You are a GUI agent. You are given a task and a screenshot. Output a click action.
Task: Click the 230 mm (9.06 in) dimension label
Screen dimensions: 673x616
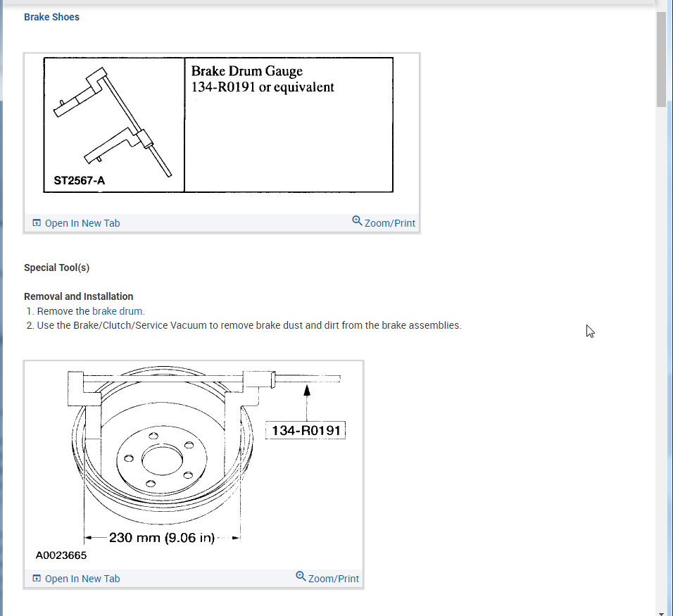pyautogui.click(x=162, y=537)
